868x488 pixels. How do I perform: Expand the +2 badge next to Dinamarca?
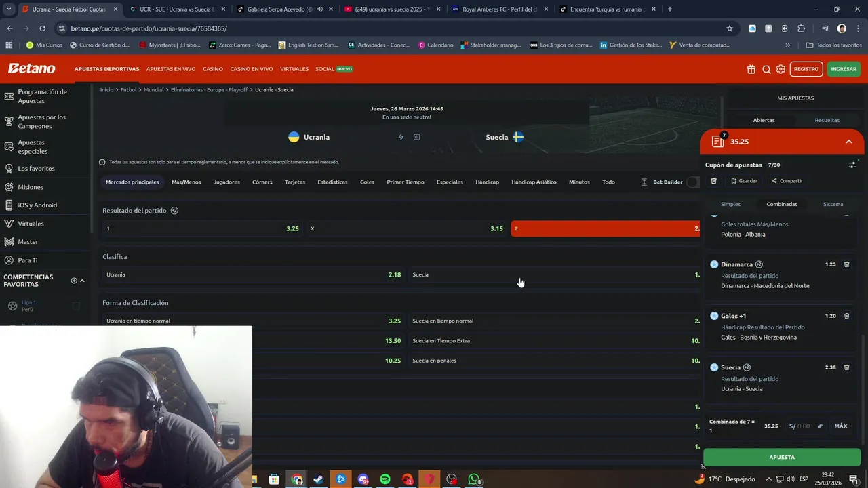click(759, 264)
